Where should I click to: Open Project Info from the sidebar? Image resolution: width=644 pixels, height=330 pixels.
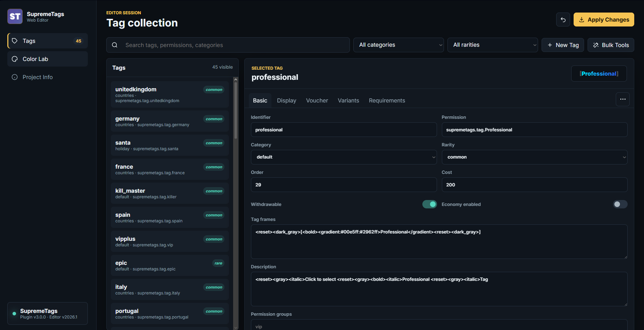[x=47, y=77]
